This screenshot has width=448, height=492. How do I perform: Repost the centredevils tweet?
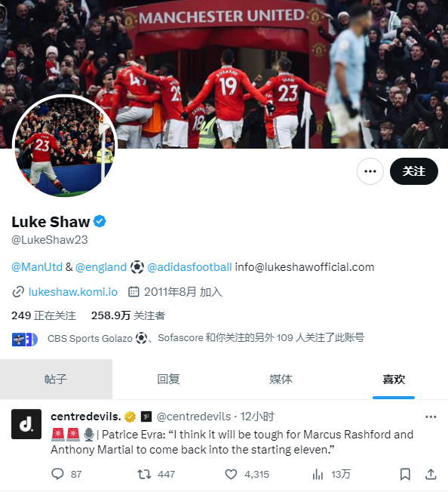pos(144,474)
